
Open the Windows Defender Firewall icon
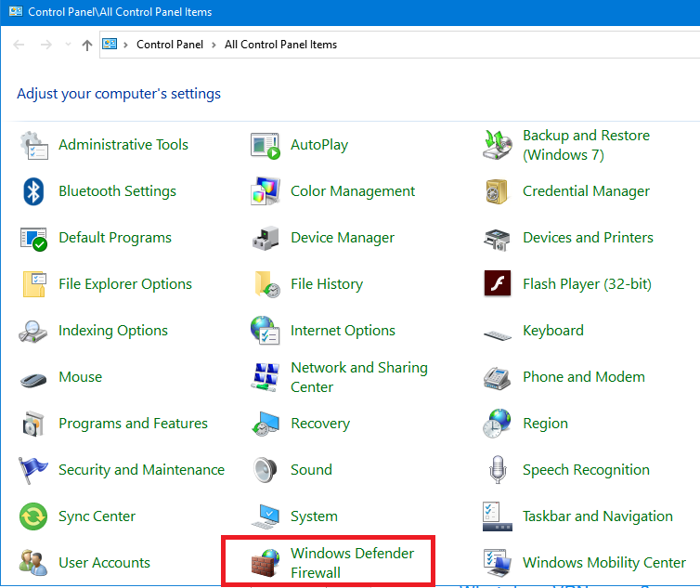click(266, 563)
